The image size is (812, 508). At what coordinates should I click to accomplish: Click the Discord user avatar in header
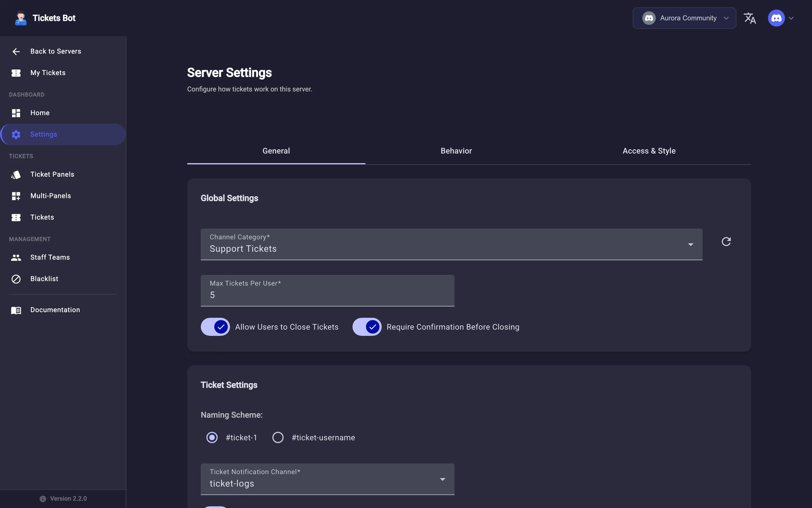[x=776, y=18]
